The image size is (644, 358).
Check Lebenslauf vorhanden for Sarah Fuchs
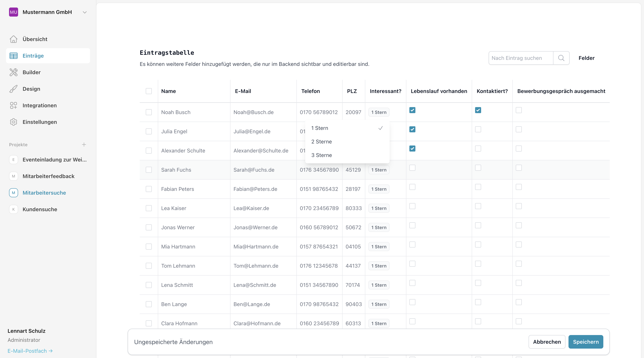(x=412, y=168)
